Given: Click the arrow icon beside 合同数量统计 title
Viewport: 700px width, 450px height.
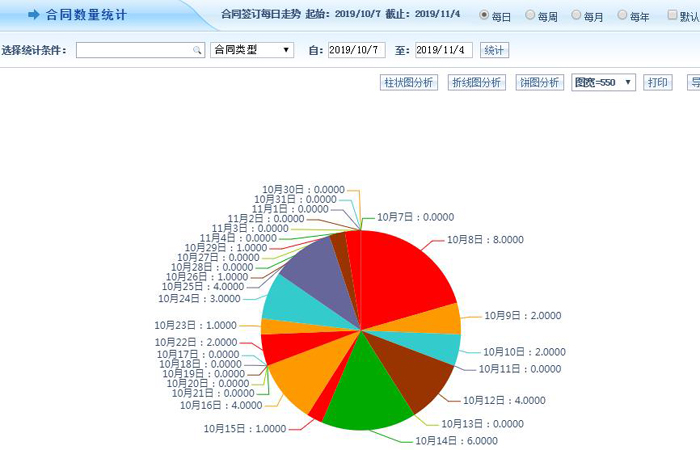Looking at the screenshot, I should tap(33, 15).
